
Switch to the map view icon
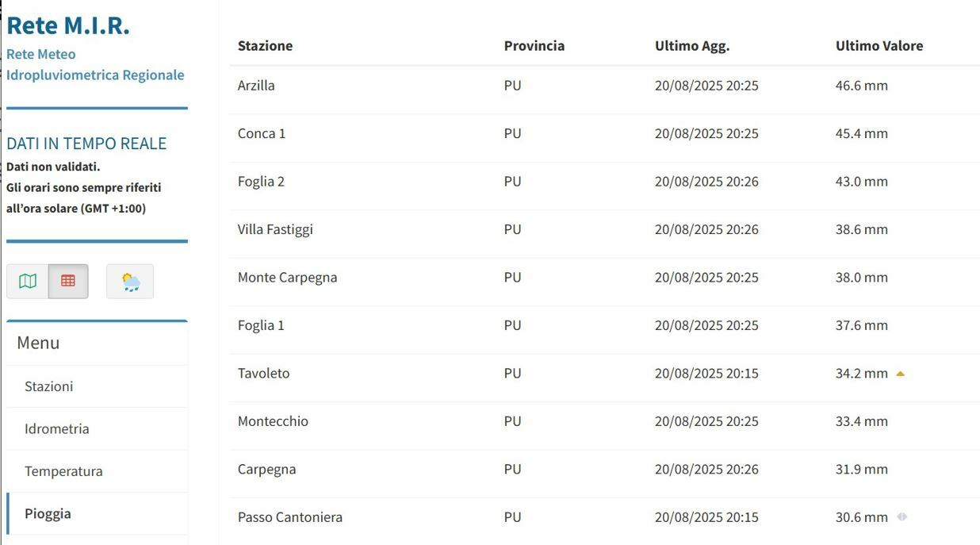tap(28, 282)
